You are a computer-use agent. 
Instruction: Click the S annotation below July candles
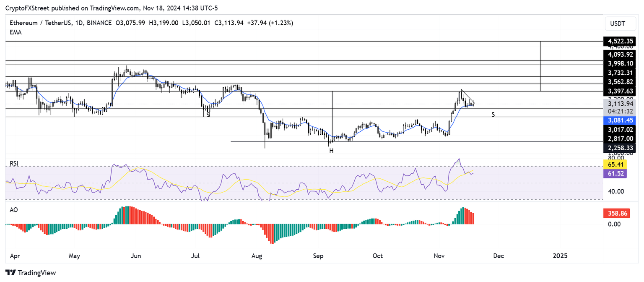pos(208,114)
